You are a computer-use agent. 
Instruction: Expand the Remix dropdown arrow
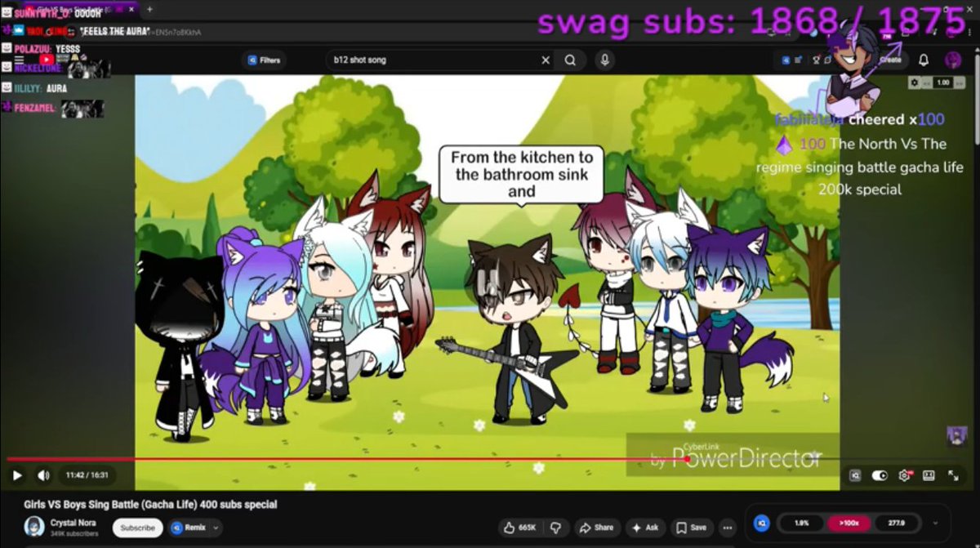point(216,528)
